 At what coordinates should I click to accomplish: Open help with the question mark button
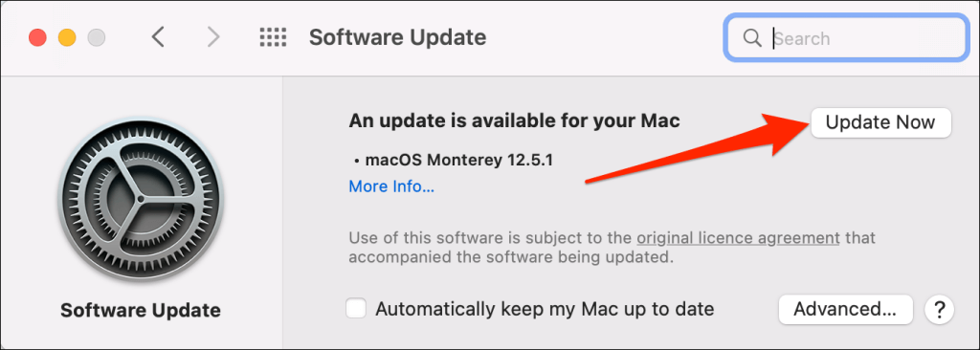939,309
